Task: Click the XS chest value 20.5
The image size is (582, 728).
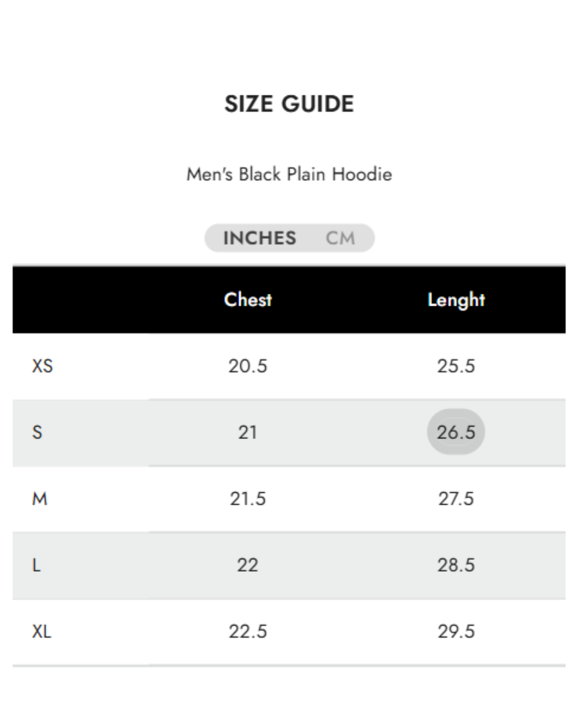Action: coord(248,366)
